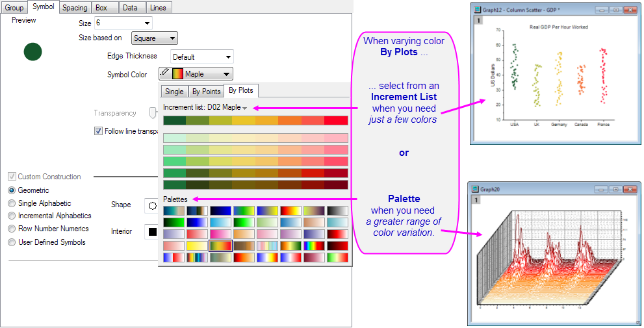
Task: Pick the highlighted green-yellow-red Maple palette
Action: pos(220,246)
